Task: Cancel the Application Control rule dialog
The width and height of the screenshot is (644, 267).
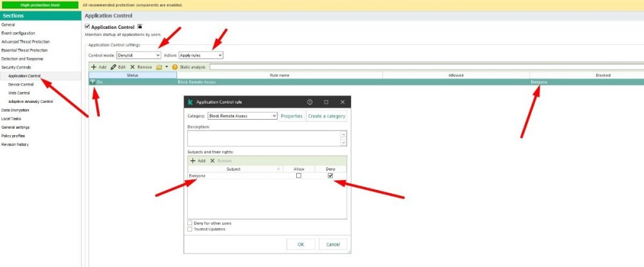Action: pos(333,244)
